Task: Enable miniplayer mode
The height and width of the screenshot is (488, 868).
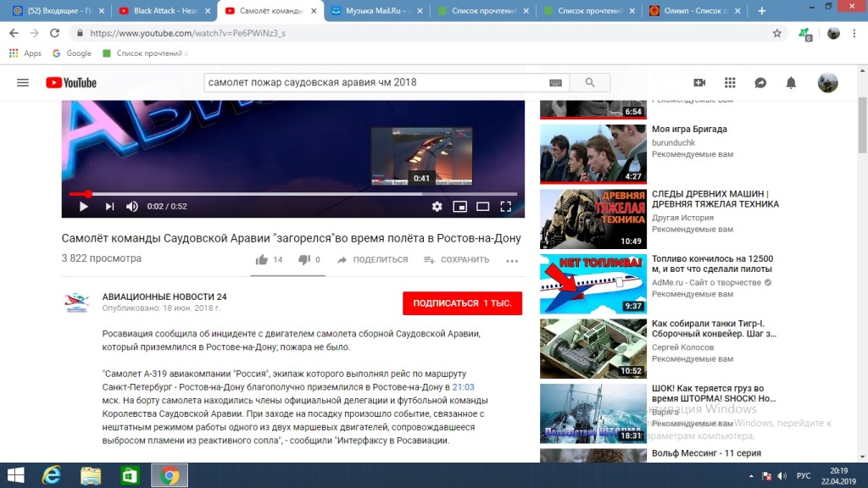Action: click(459, 207)
